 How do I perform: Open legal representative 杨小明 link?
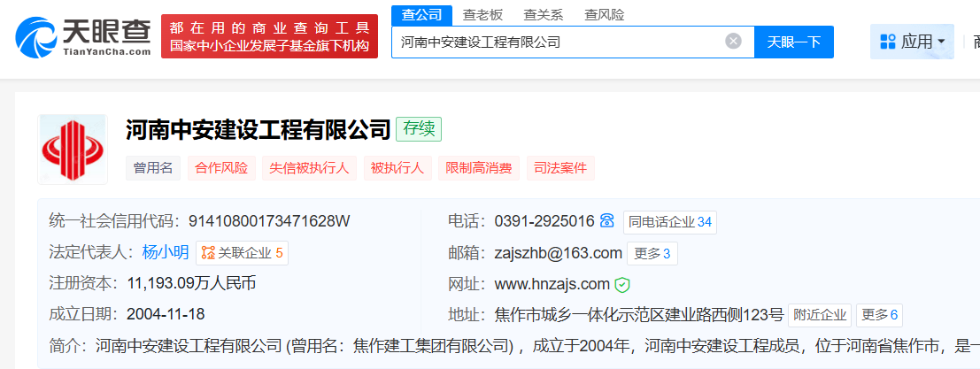click(x=165, y=253)
